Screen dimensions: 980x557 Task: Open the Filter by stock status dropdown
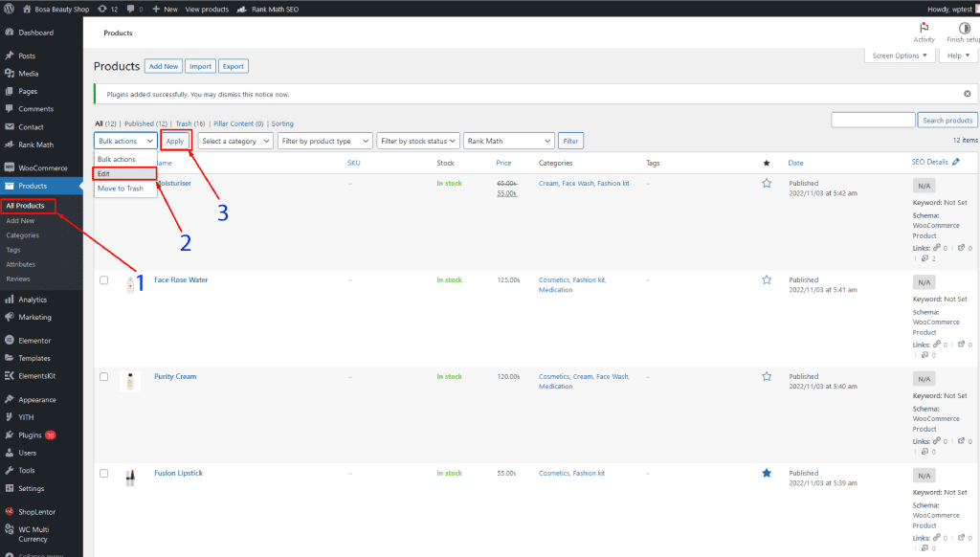point(418,141)
